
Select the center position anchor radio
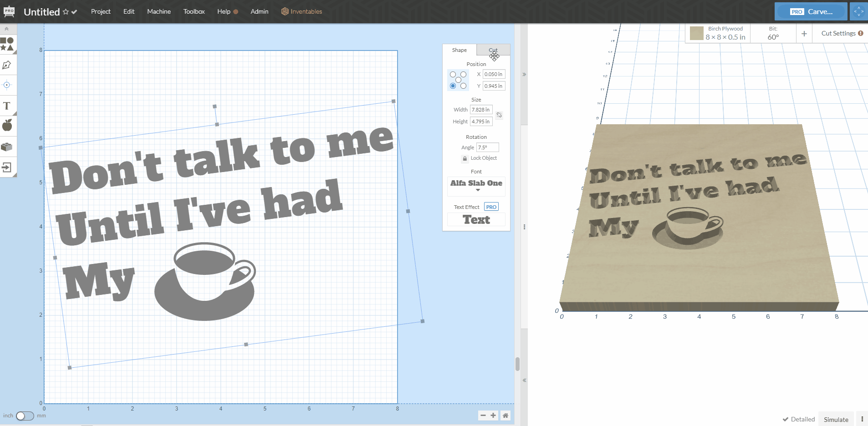pyautogui.click(x=458, y=80)
